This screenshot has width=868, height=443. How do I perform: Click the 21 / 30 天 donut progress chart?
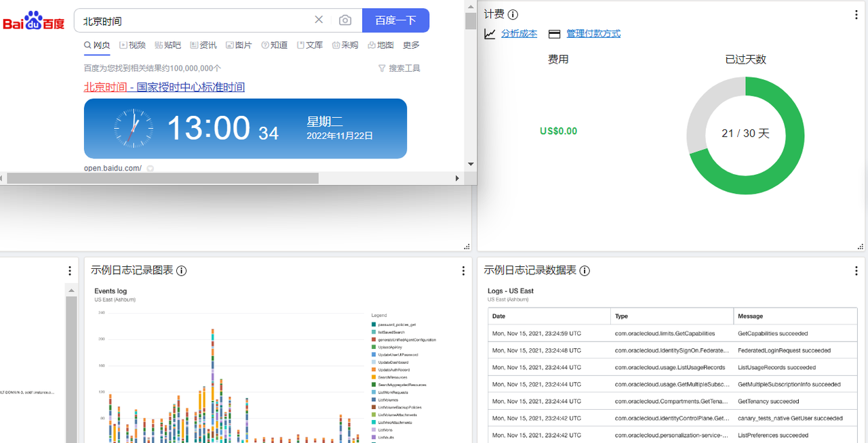click(745, 135)
